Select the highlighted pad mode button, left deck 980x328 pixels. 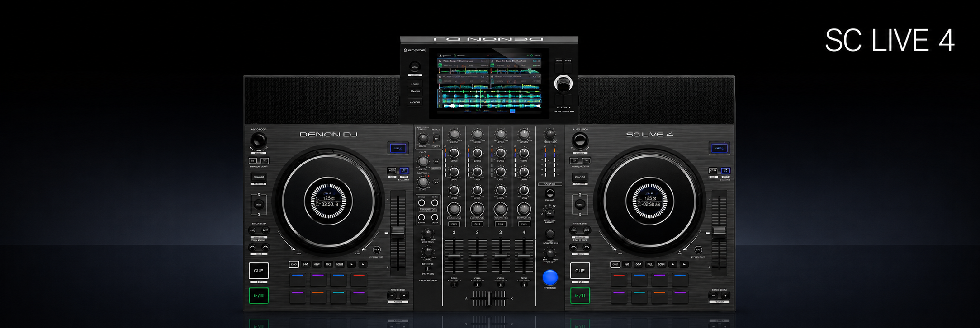click(294, 264)
